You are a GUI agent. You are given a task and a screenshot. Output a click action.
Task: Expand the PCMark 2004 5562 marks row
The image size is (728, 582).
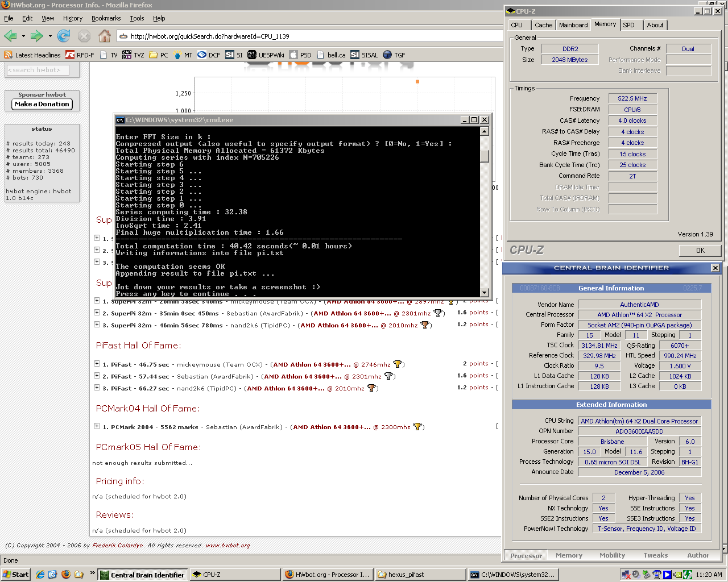[x=97, y=426]
